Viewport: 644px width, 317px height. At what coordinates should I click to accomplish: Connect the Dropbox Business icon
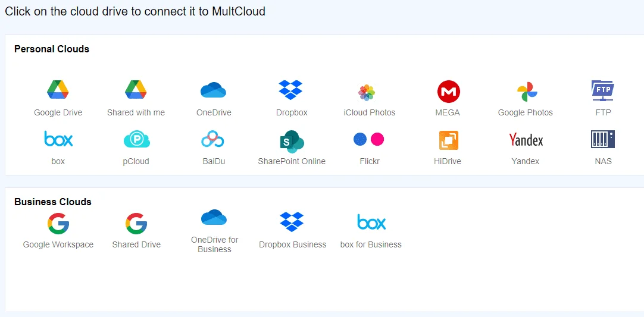292,222
